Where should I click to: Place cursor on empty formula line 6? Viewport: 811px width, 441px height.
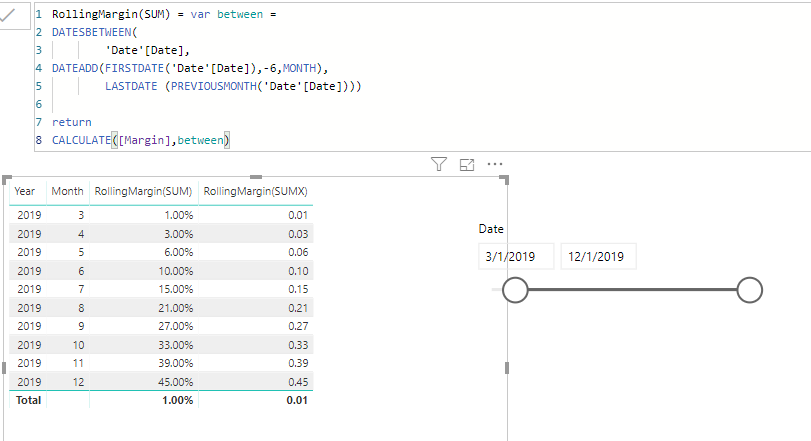coord(207,104)
